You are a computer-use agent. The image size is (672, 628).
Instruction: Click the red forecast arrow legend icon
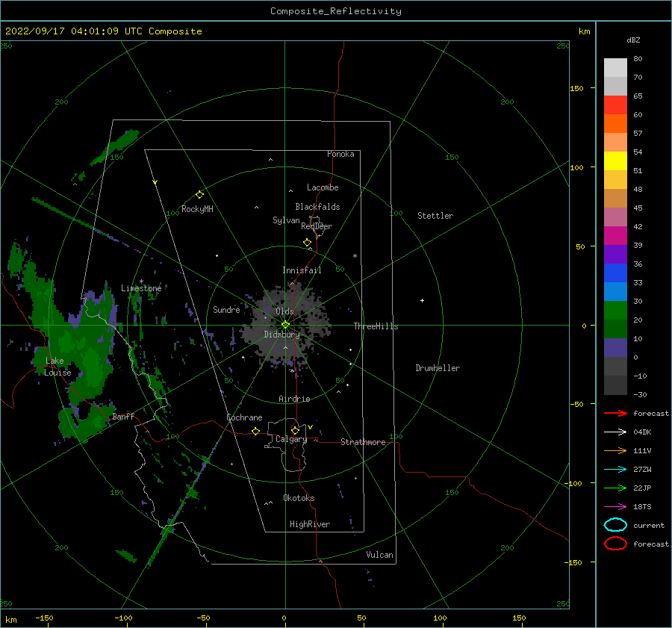(x=615, y=413)
